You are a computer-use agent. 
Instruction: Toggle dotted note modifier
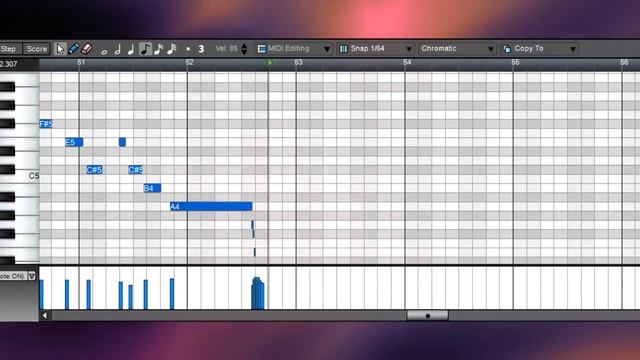tap(188, 49)
